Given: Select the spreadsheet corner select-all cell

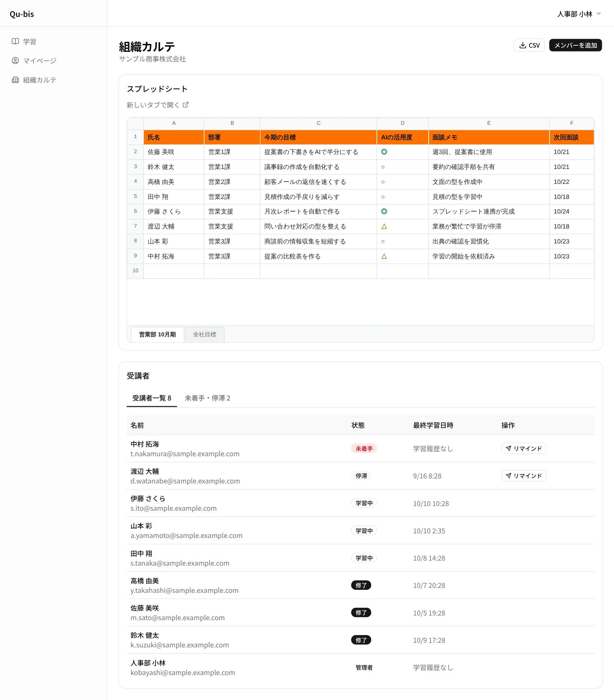Looking at the screenshot, I should (x=135, y=123).
